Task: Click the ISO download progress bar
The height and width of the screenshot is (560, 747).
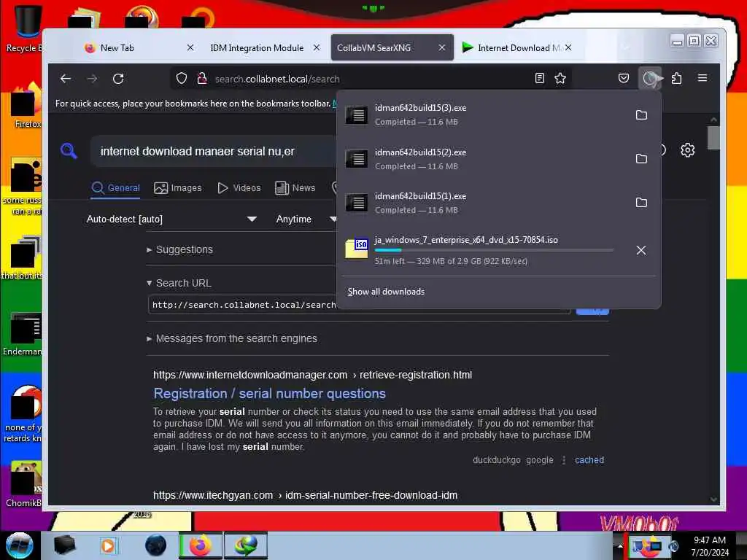Action: 494,250
